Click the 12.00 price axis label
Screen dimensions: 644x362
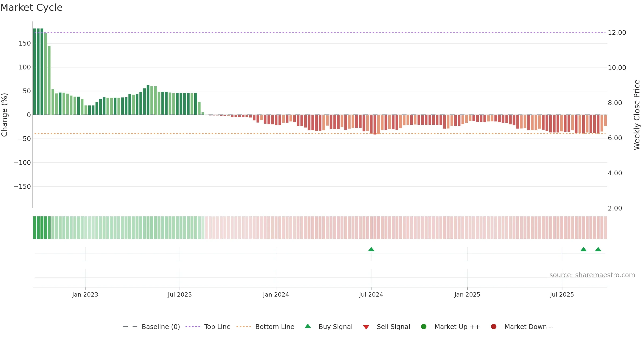617,33
